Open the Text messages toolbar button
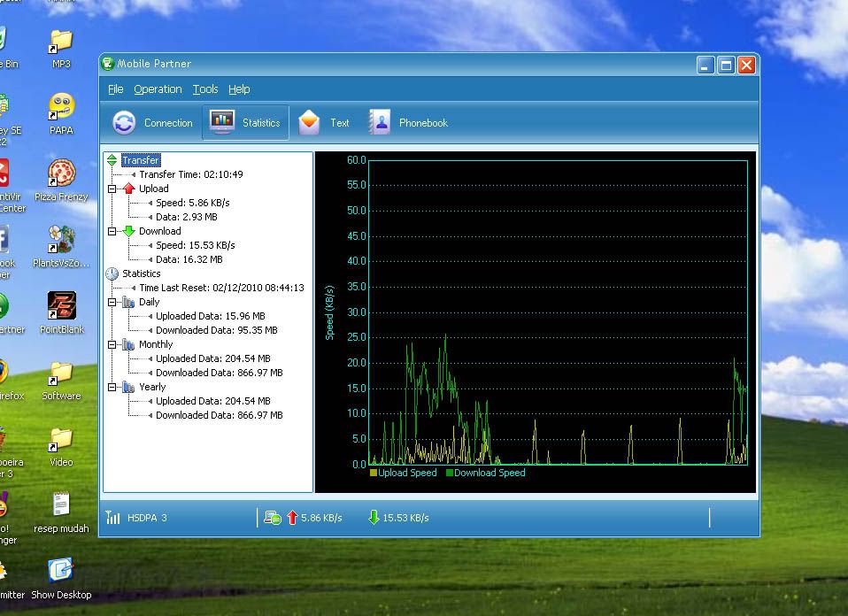The height and width of the screenshot is (616, 848). tap(324, 123)
